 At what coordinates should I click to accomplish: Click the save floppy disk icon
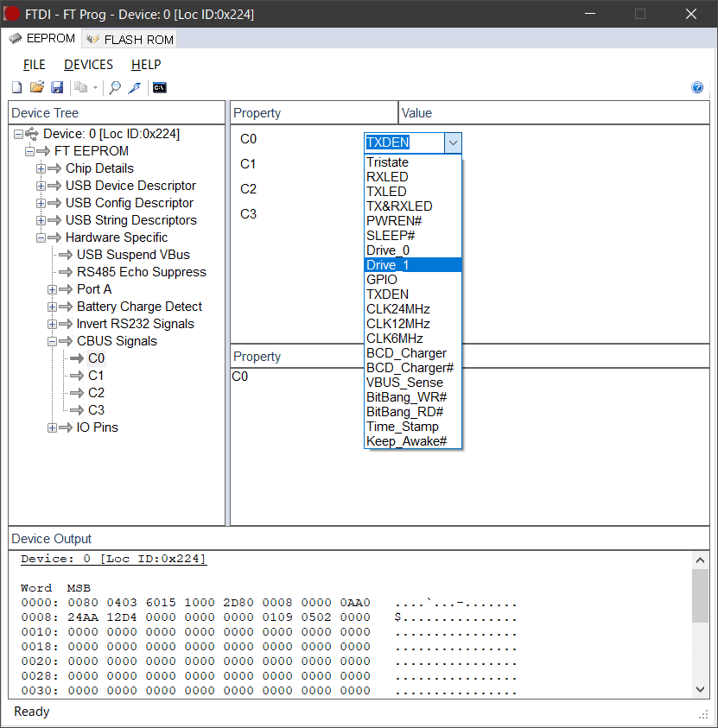[57, 87]
